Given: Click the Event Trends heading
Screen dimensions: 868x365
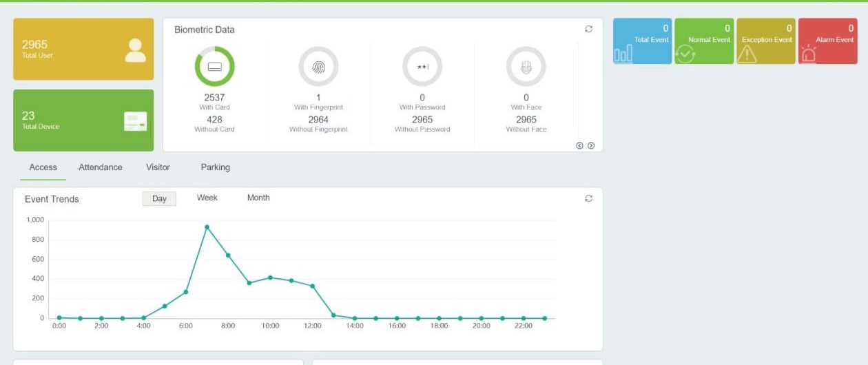Looking at the screenshot, I should pyautogui.click(x=52, y=199).
